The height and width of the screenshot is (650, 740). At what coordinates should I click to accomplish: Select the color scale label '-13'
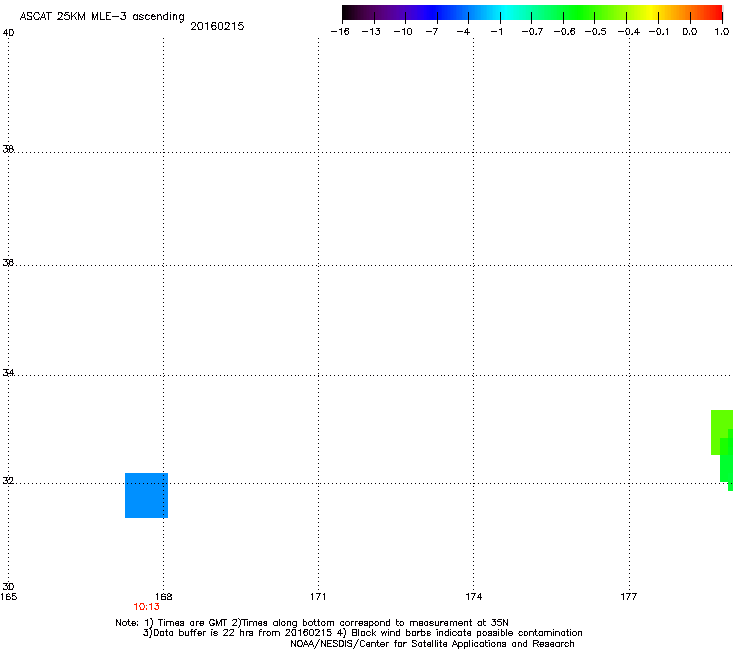[x=371, y=32]
